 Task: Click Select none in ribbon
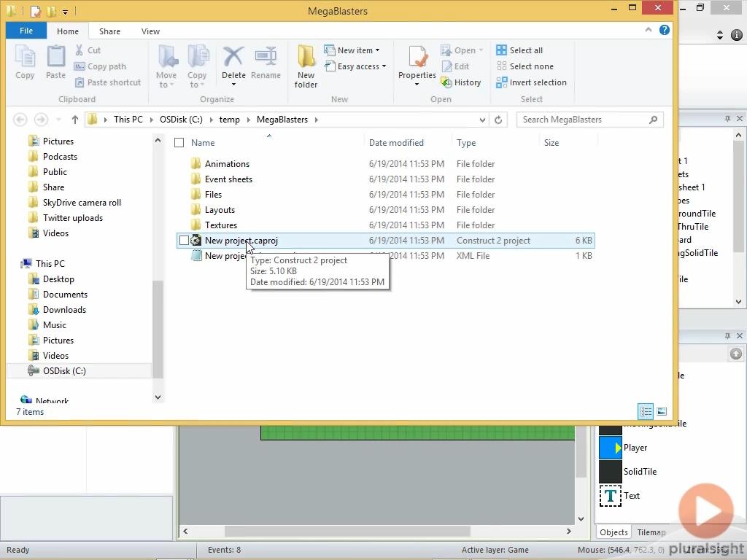525,66
